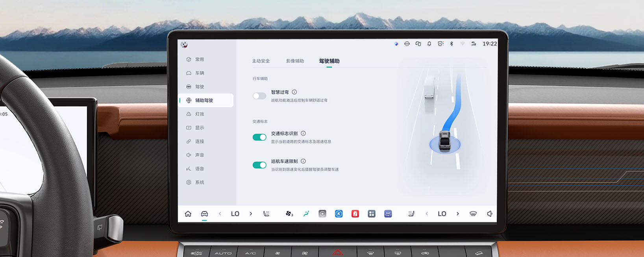Image resolution: width=644 pixels, height=257 pixels.
Task: Open the 360 camera view app
Action: [388, 214]
